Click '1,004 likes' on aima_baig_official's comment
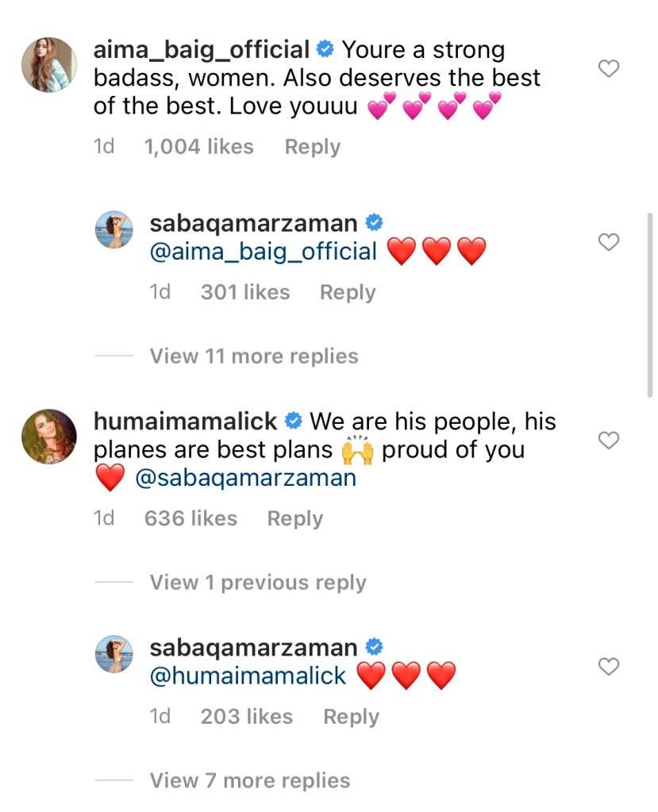Viewport: 658px width, 812px height. click(199, 146)
